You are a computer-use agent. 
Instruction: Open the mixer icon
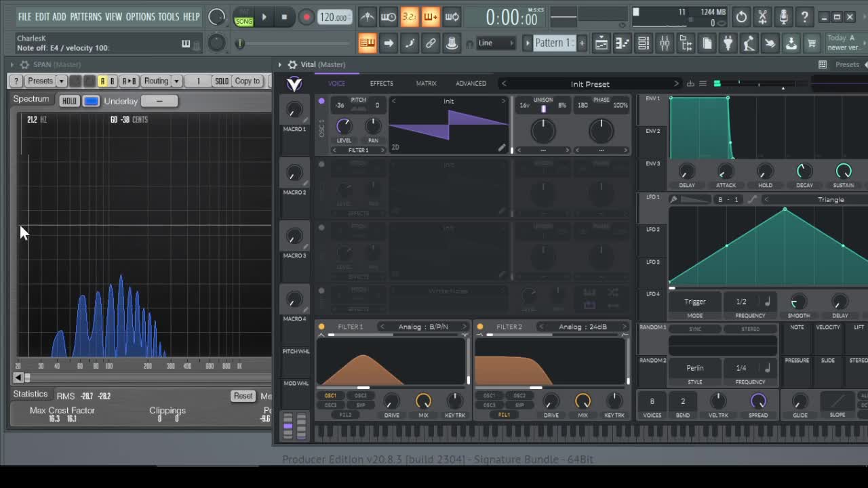coord(665,43)
